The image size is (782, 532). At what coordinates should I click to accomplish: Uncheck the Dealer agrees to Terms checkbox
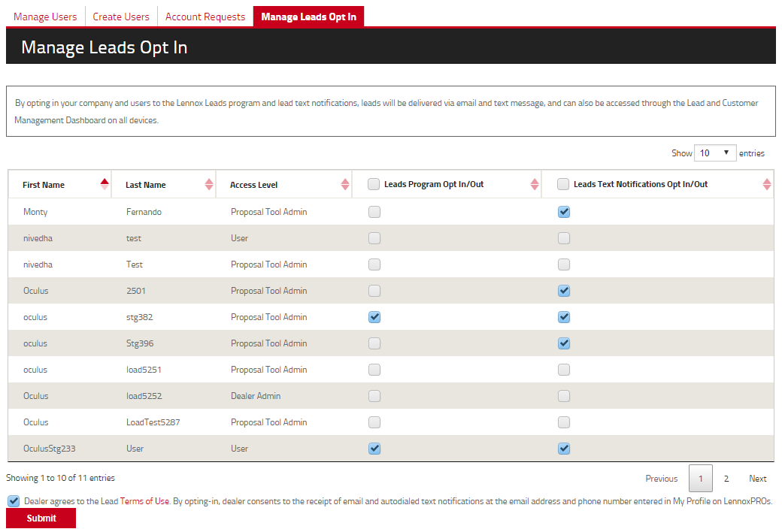(x=14, y=501)
